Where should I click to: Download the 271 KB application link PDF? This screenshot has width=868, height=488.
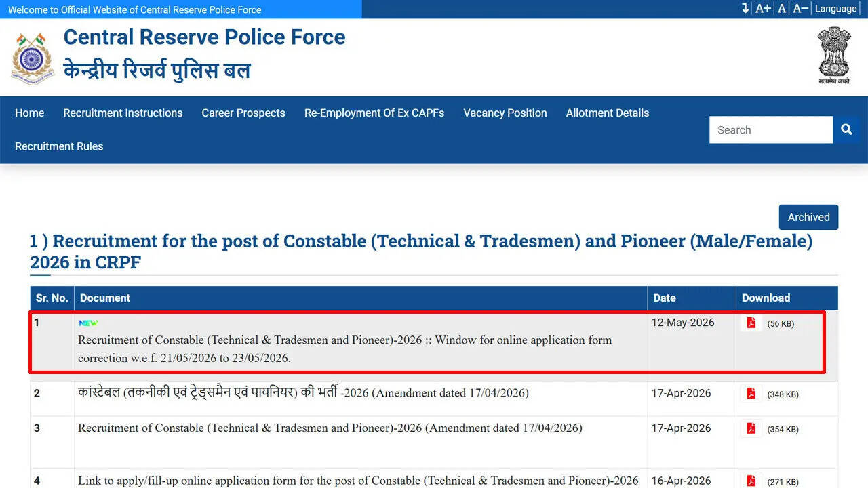point(751,481)
